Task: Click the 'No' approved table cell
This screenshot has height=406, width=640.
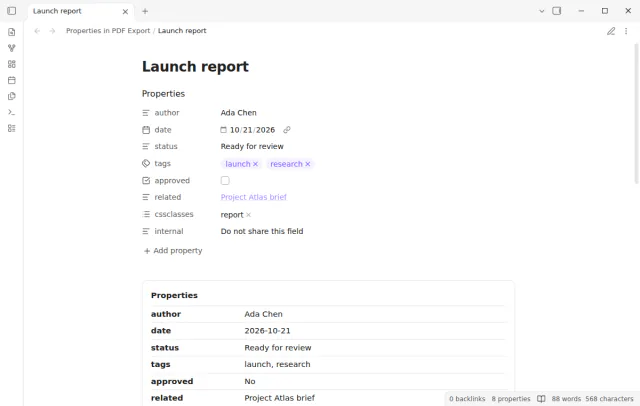Action: click(250, 382)
